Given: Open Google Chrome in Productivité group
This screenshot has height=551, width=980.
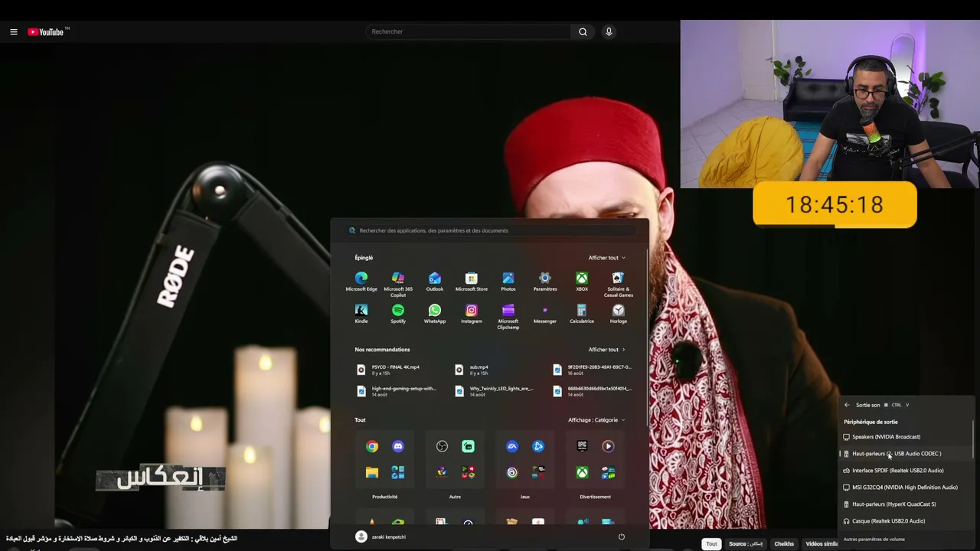Looking at the screenshot, I should pyautogui.click(x=372, y=446).
